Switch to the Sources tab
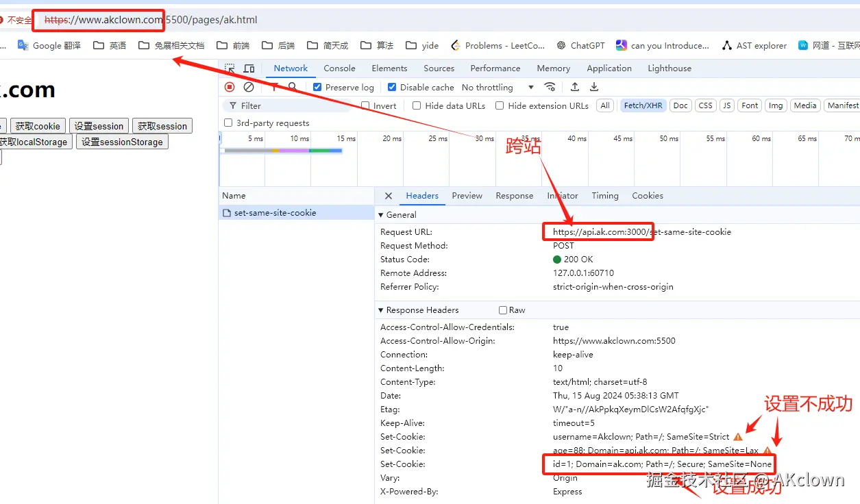This screenshot has width=860, height=504. click(x=439, y=68)
